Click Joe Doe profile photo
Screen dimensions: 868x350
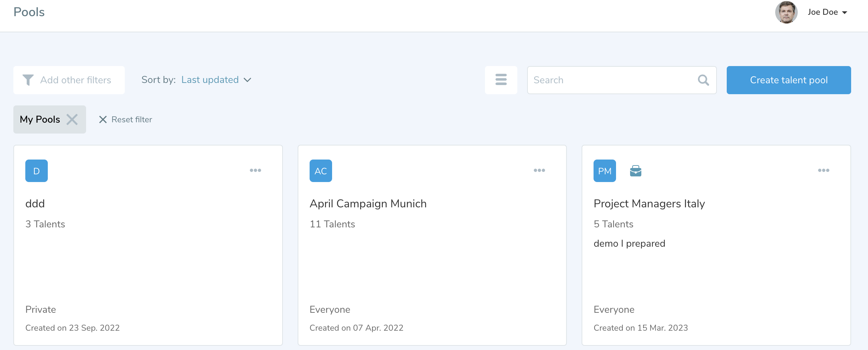tap(786, 12)
